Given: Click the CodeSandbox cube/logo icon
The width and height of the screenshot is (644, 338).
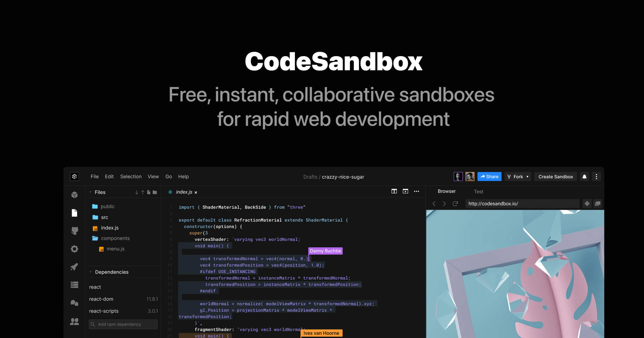Looking at the screenshot, I should 75,176.
